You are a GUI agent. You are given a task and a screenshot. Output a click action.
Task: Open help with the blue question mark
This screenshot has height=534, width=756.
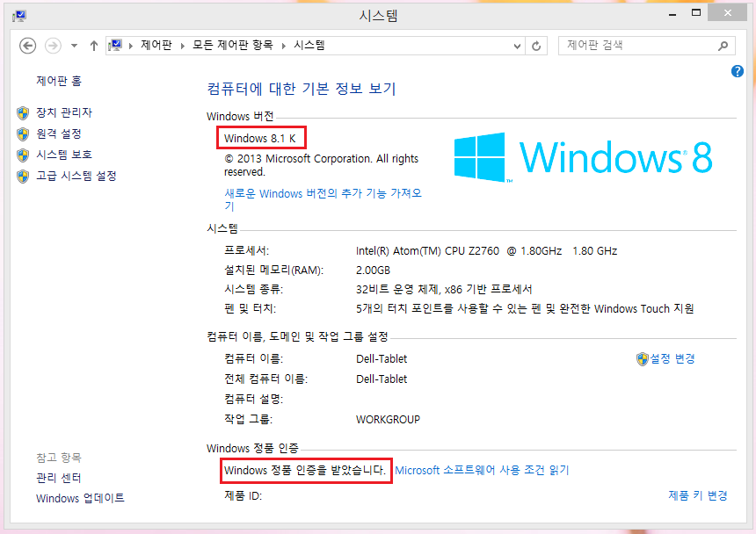[x=738, y=71]
